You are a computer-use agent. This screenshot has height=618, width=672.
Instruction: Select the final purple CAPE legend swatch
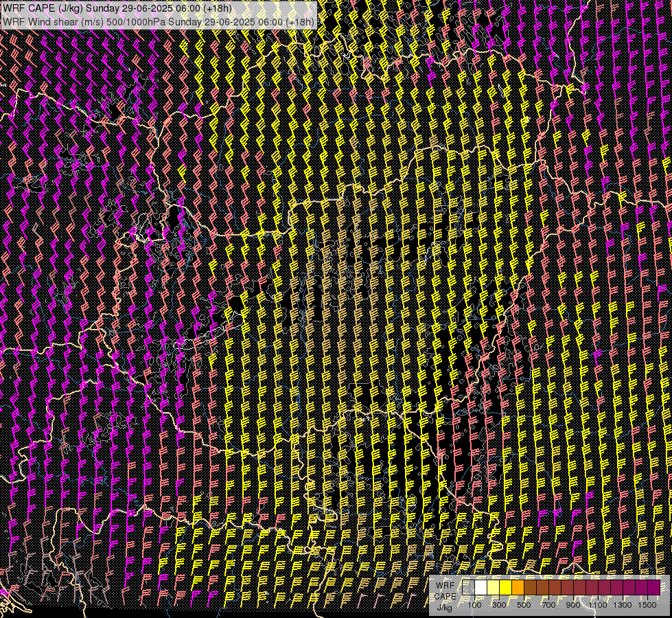[x=654, y=588]
